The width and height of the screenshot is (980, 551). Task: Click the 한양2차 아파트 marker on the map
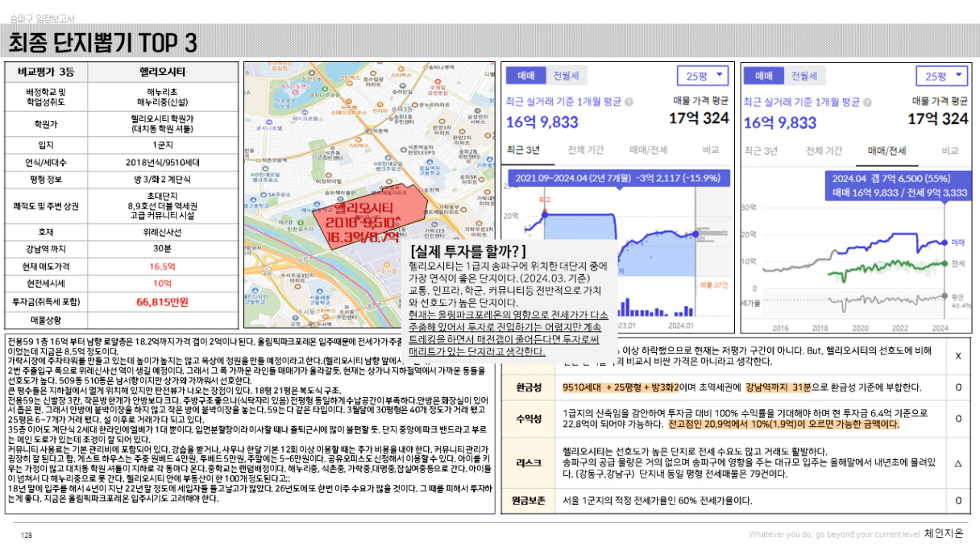(x=462, y=131)
